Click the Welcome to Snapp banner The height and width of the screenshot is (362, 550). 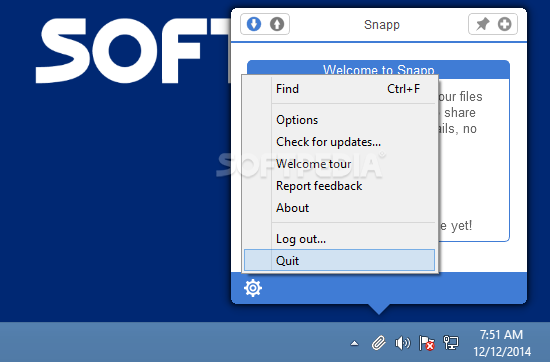[378, 68]
